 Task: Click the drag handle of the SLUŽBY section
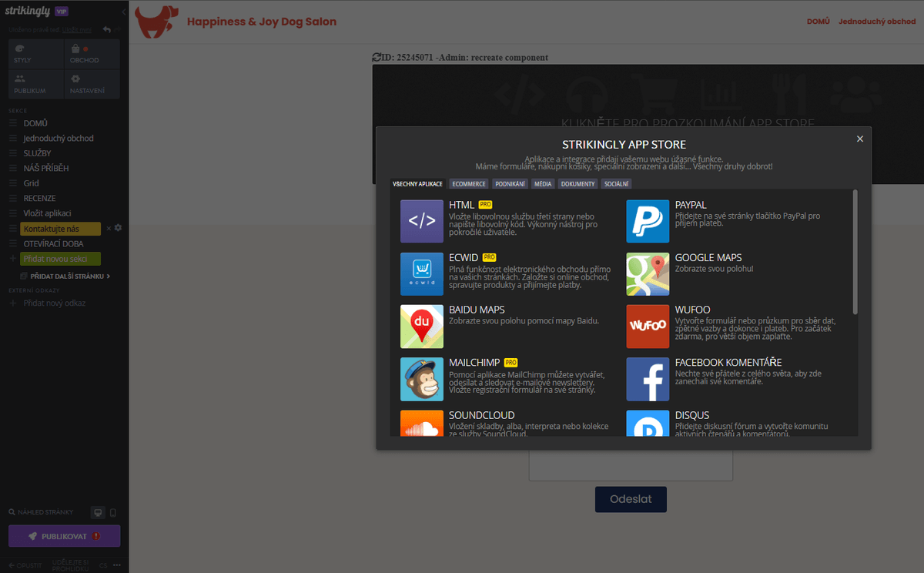pos(13,153)
